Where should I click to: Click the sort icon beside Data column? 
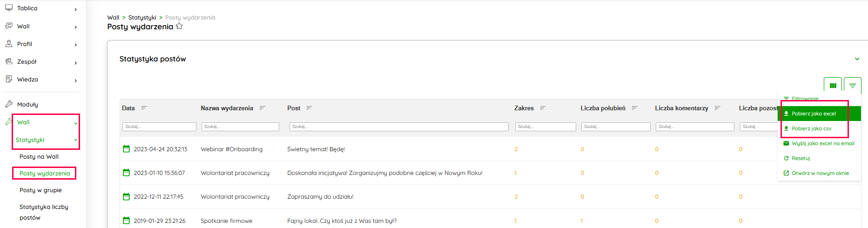(144, 108)
